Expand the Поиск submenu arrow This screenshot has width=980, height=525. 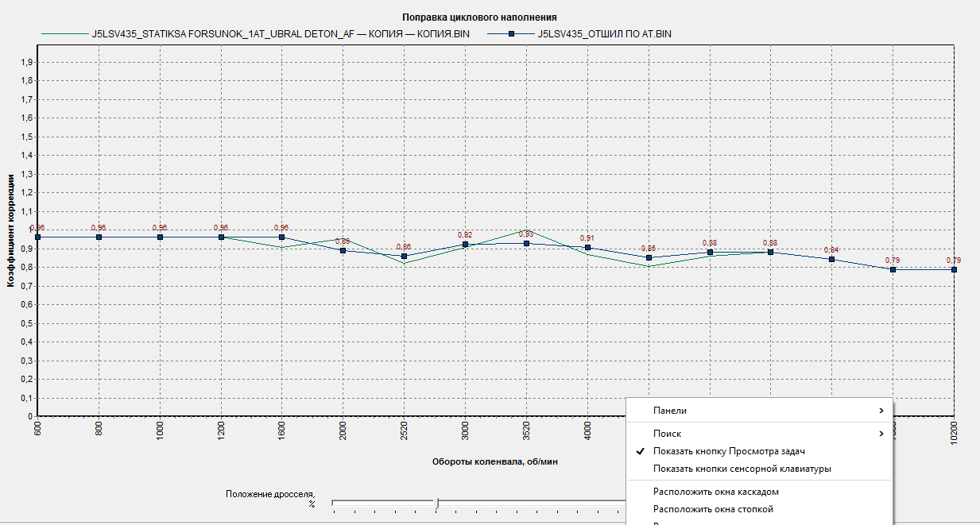881,434
